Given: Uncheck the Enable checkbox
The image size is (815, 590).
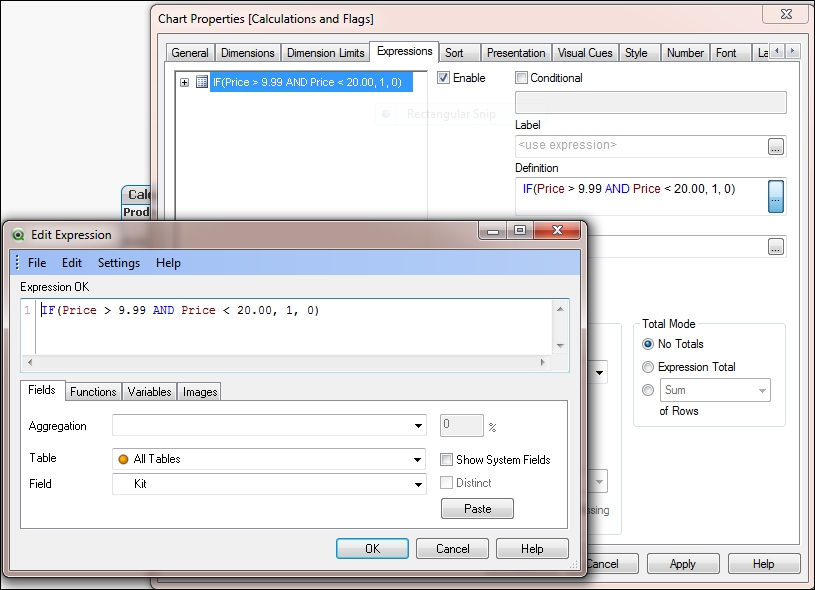Looking at the screenshot, I should pyautogui.click(x=444, y=78).
